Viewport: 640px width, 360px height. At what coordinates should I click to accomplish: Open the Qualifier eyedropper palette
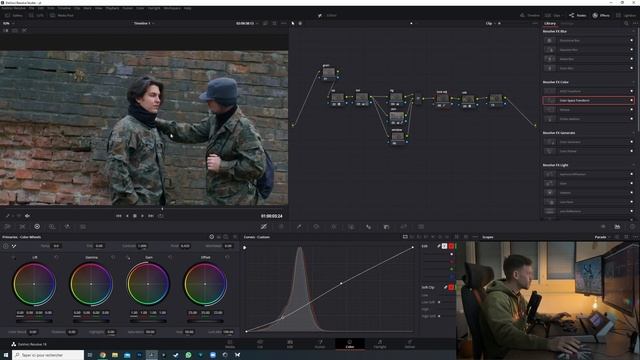click(x=299, y=227)
